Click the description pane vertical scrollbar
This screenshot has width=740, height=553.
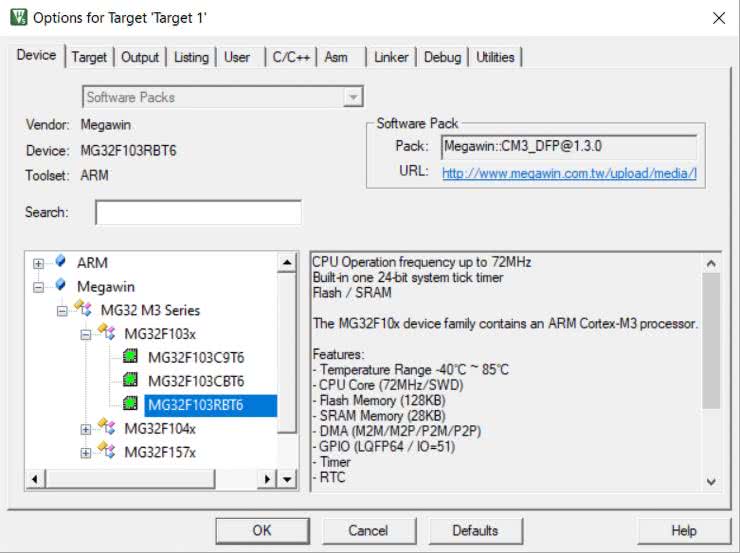pos(711,340)
